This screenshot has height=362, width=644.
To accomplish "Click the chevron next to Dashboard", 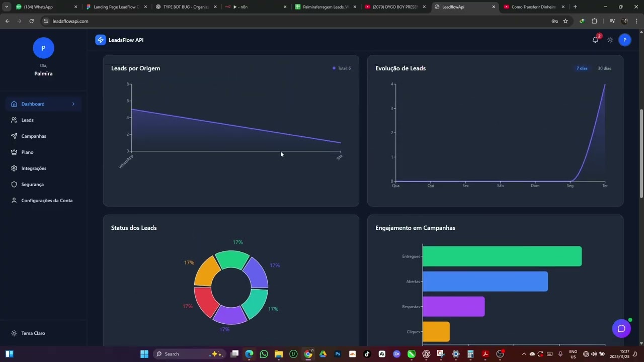I will tap(73, 104).
